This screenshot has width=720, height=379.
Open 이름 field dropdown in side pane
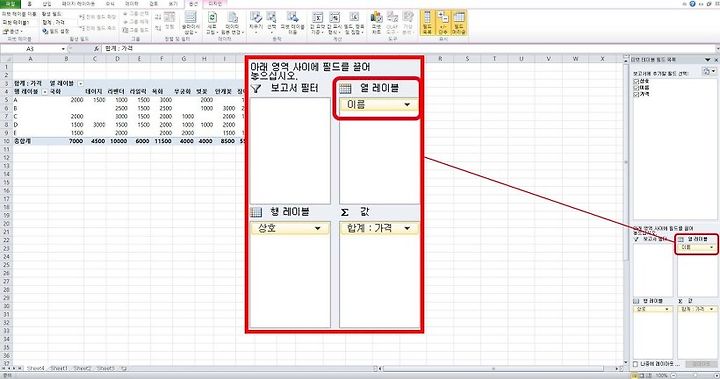[x=711, y=248]
